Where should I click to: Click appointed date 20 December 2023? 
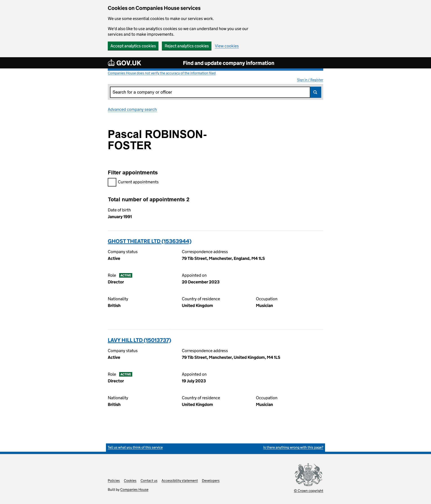[200, 282]
